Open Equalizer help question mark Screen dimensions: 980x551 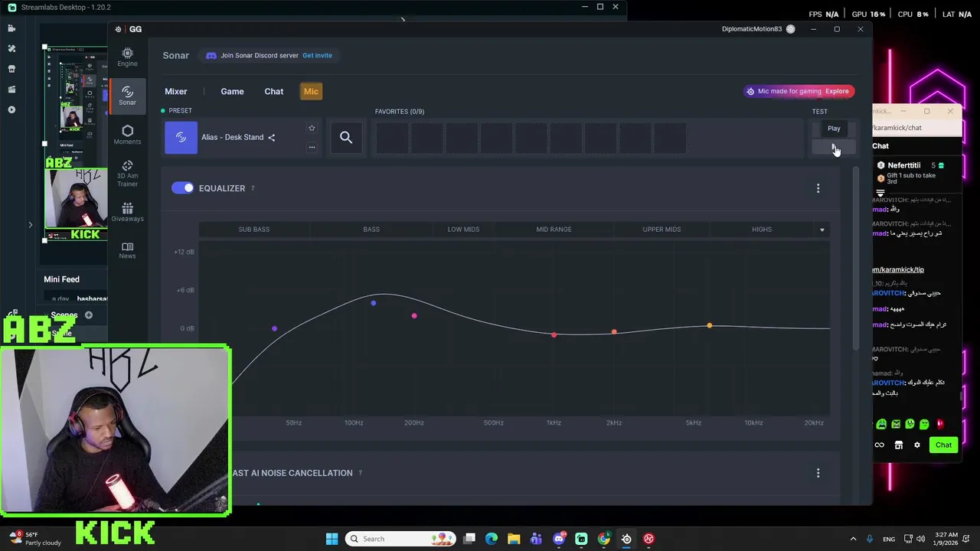tap(253, 188)
